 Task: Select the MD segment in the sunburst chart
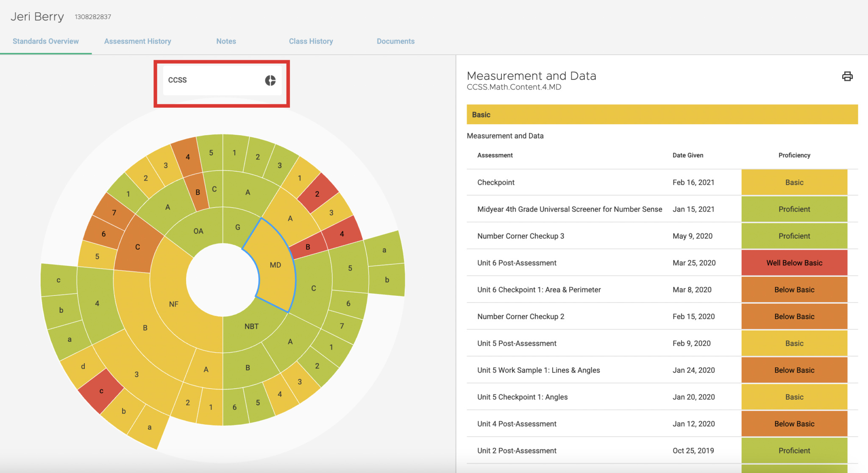275,265
